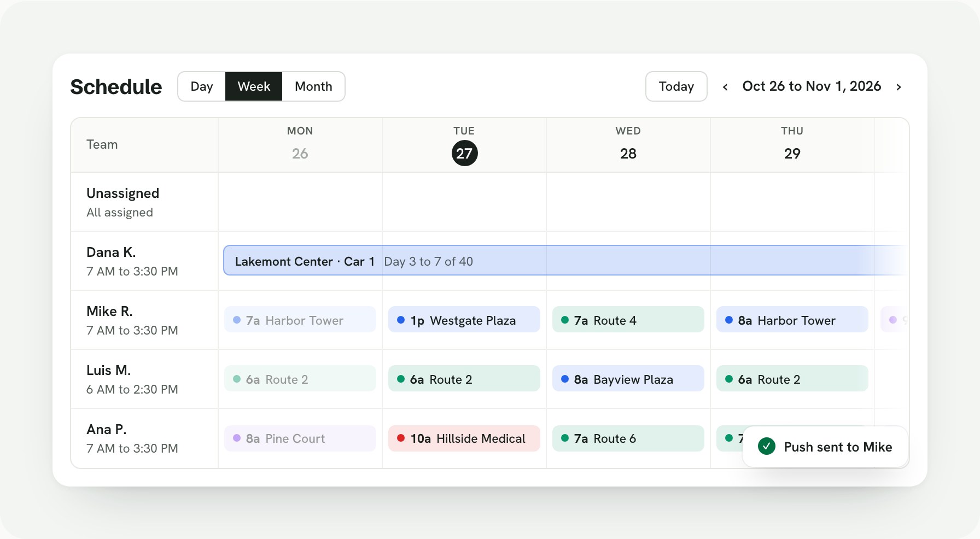Click the Schedule page title

coord(116,86)
